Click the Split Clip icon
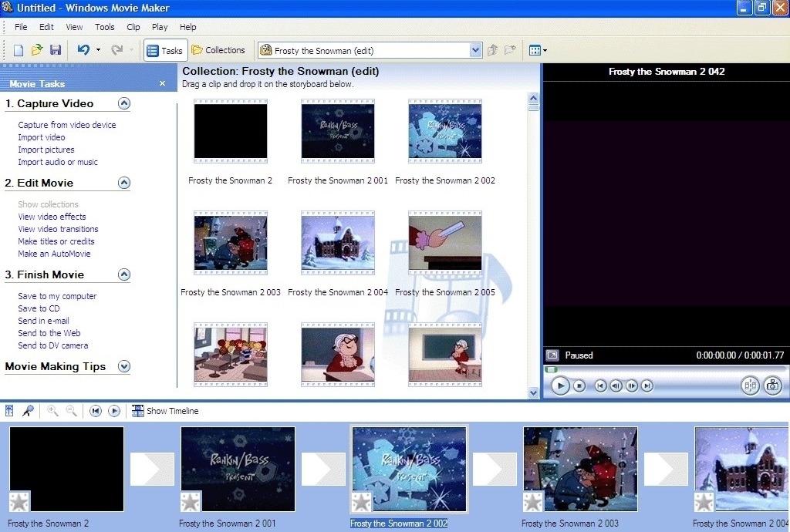 (750, 386)
